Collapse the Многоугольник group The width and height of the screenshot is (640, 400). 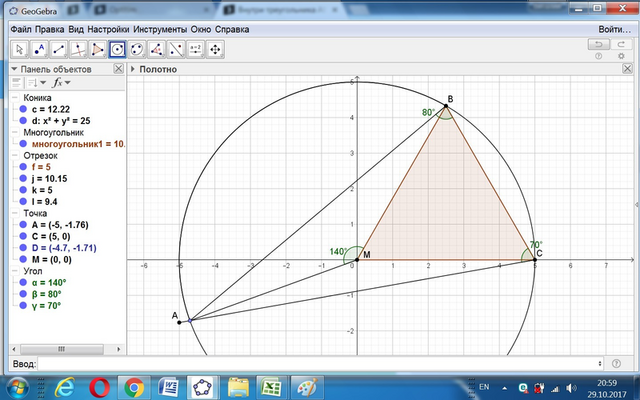click(15, 132)
